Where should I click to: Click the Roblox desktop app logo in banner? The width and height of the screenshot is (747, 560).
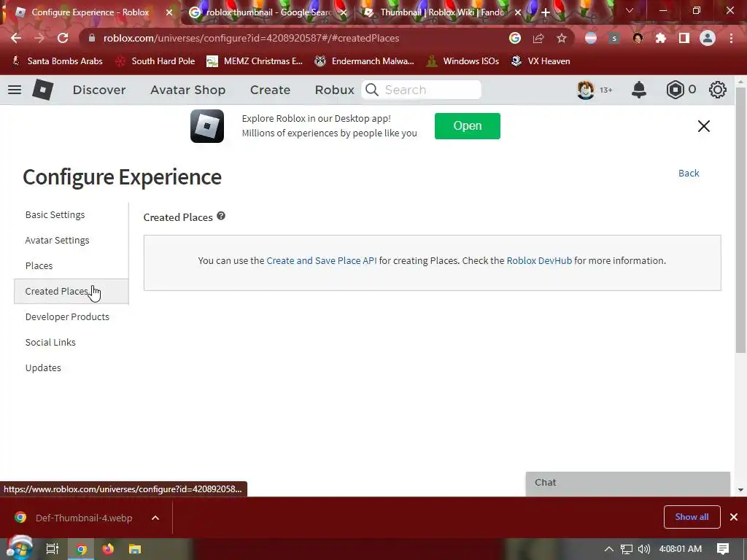pos(206,126)
